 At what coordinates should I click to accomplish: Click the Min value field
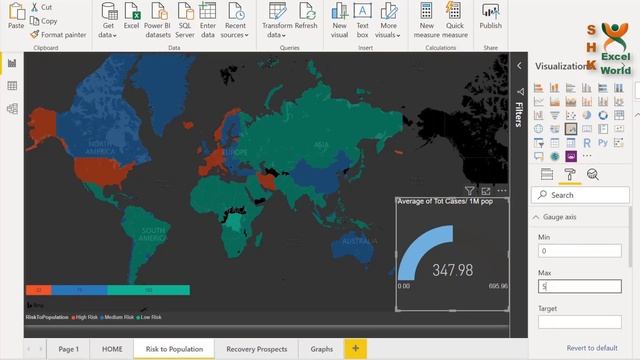coord(580,251)
